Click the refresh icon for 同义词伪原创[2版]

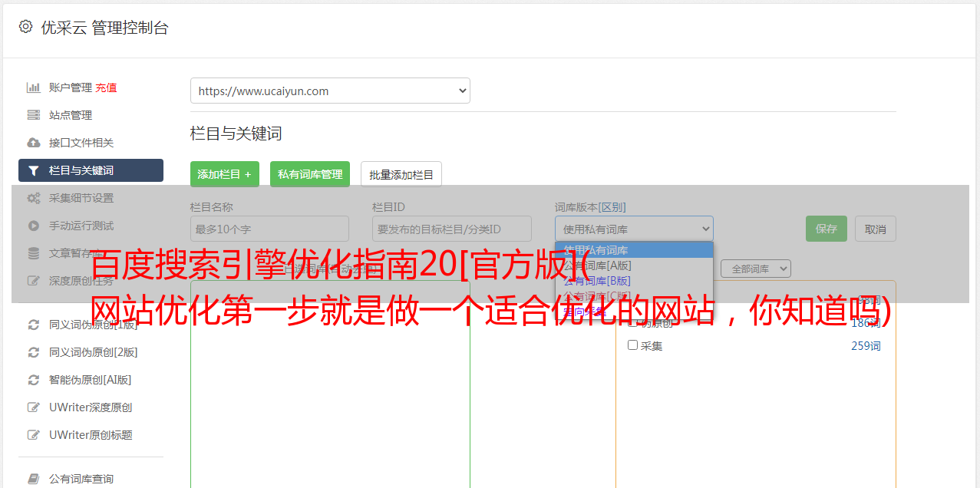tap(33, 352)
